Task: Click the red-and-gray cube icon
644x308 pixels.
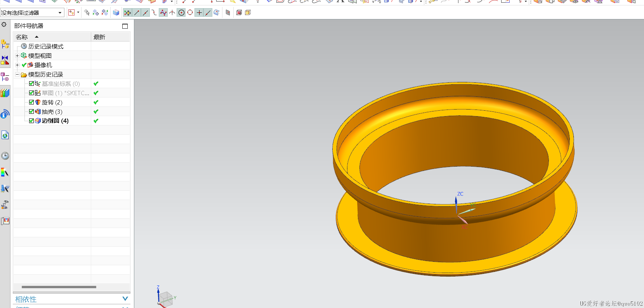Action: [x=239, y=13]
